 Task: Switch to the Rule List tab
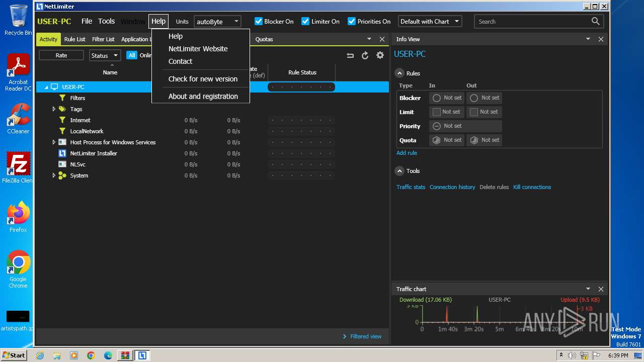(x=75, y=39)
